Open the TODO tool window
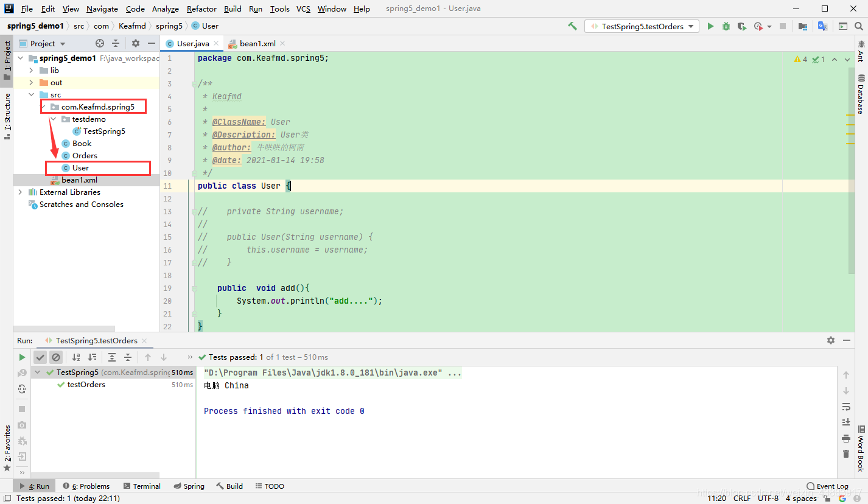Screen dimensions: 868x504 pyautogui.click(x=270, y=486)
